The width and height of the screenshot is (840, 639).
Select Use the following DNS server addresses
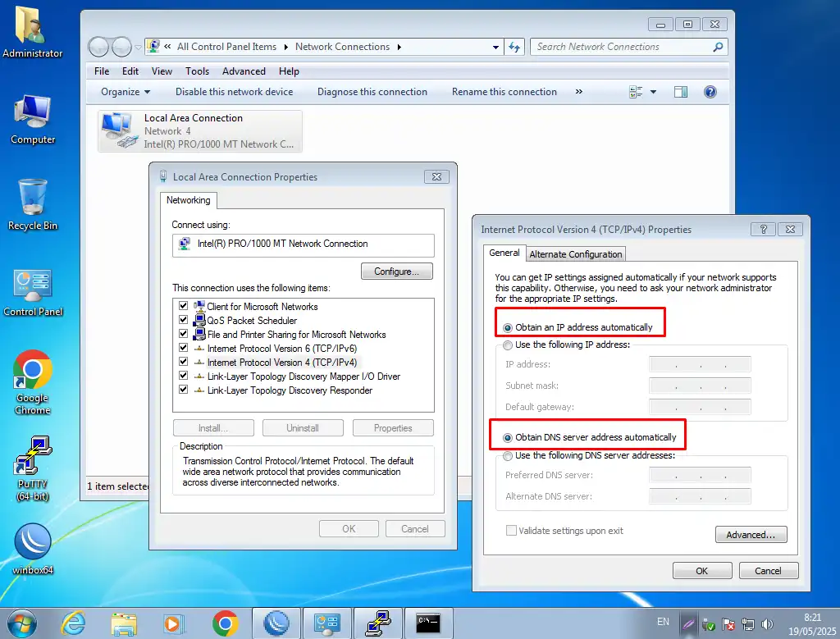(x=509, y=456)
